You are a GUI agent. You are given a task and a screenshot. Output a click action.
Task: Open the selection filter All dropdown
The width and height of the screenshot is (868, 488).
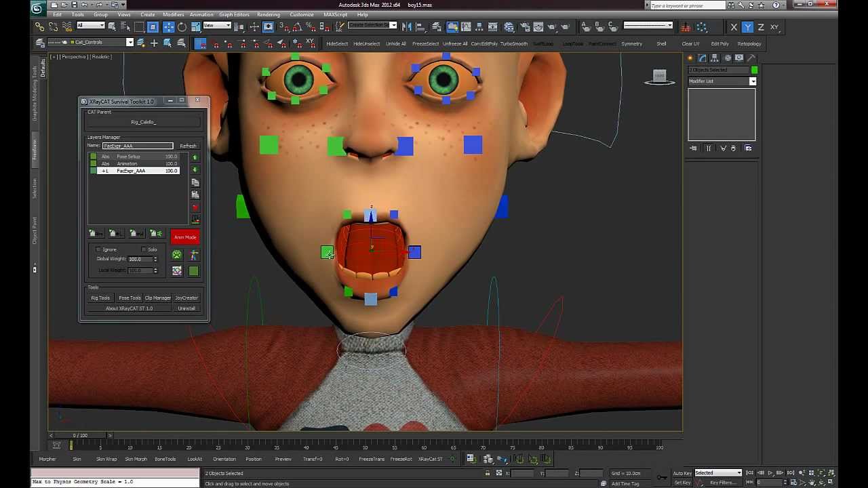(91, 26)
